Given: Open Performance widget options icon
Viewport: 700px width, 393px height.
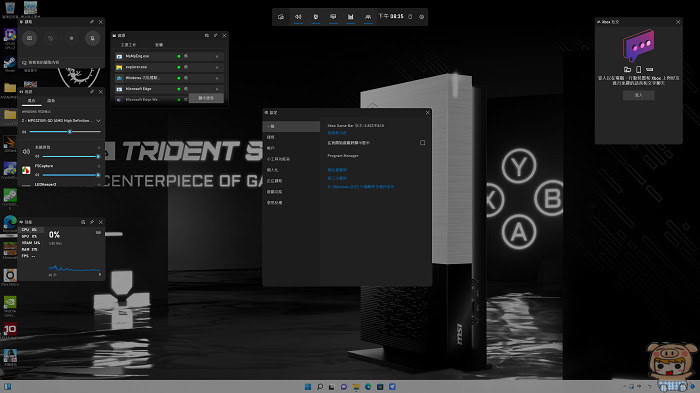Looking at the screenshot, I should (x=83, y=222).
